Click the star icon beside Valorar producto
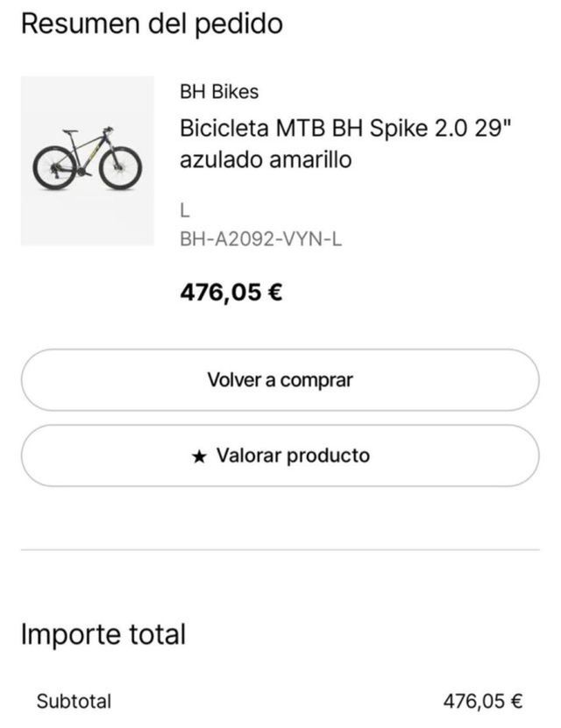The height and width of the screenshot is (728, 561). tap(200, 456)
